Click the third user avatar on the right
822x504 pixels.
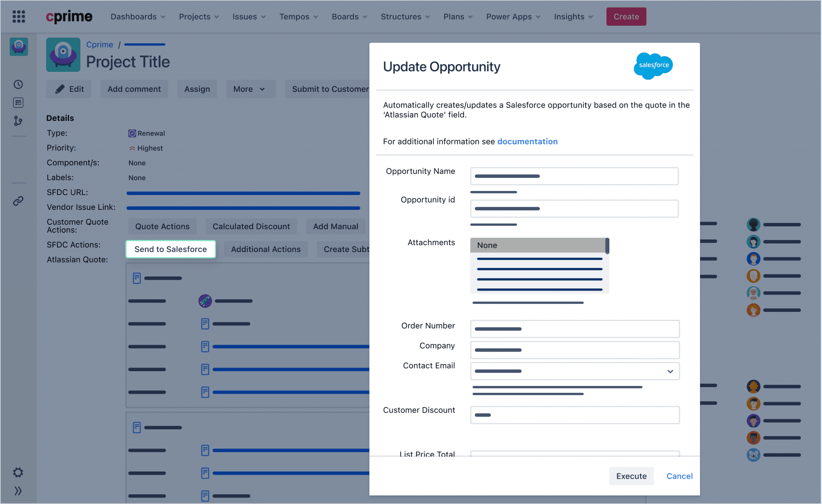(x=753, y=259)
